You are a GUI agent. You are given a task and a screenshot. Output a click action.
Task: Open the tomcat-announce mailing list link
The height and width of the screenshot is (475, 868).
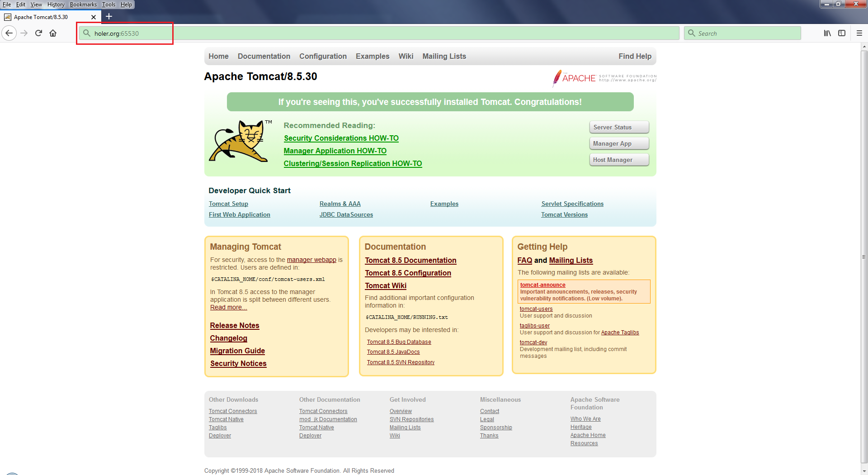(542, 285)
